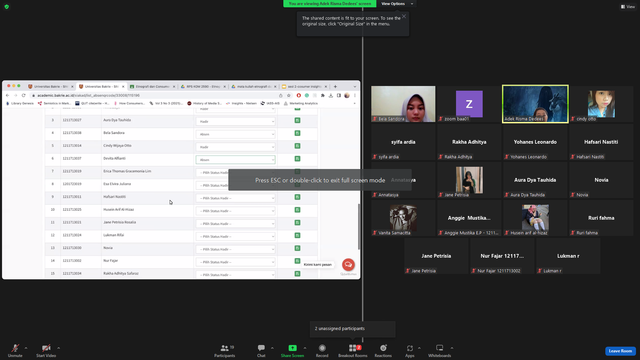Click the green Share Screen button
This screenshot has height=360, width=640.
292,350
